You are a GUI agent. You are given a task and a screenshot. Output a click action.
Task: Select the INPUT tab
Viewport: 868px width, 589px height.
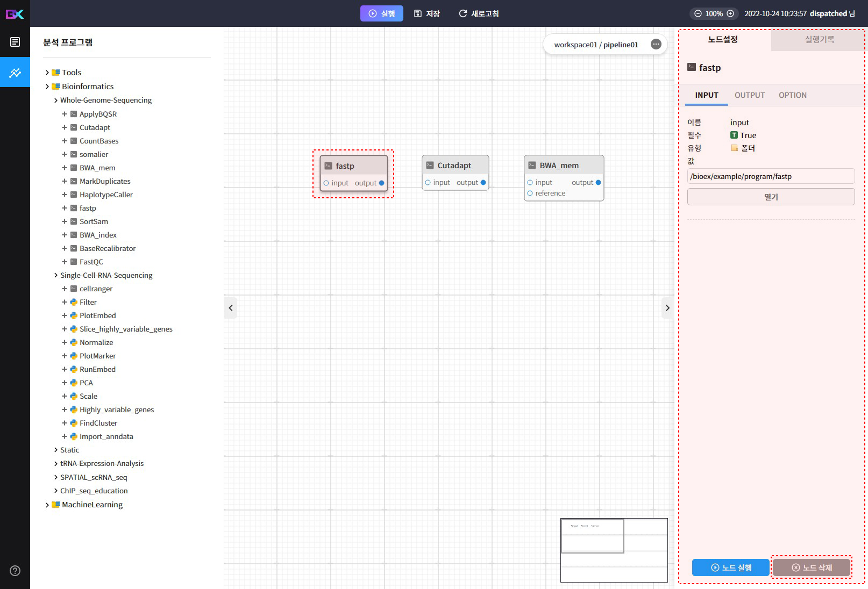tap(707, 95)
